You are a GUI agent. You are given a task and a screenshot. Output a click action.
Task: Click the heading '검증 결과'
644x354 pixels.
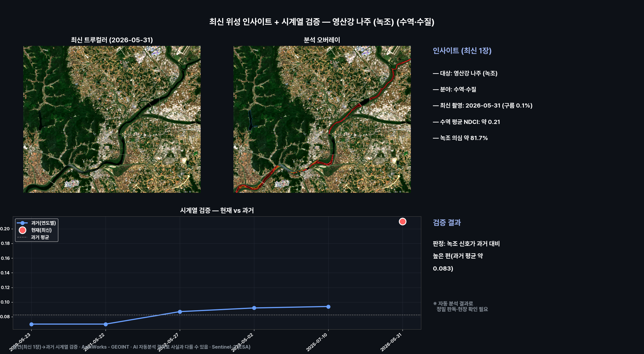(x=447, y=223)
